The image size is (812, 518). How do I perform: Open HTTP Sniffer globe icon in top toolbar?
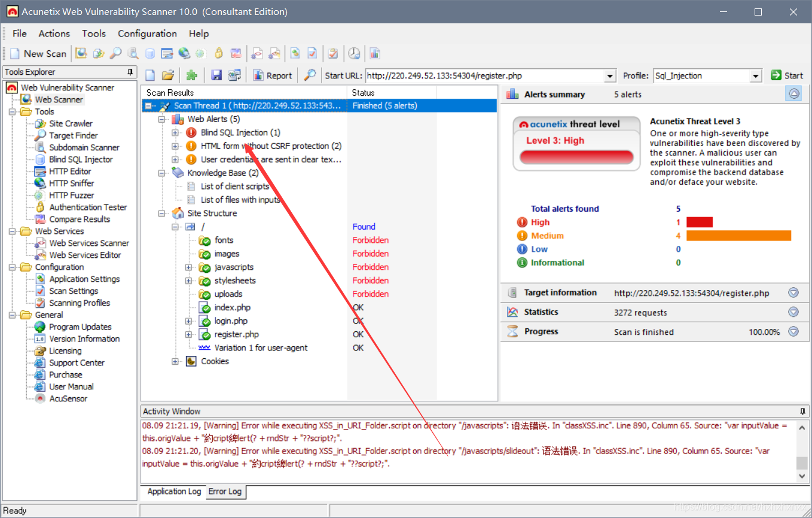[x=184, y=54]
